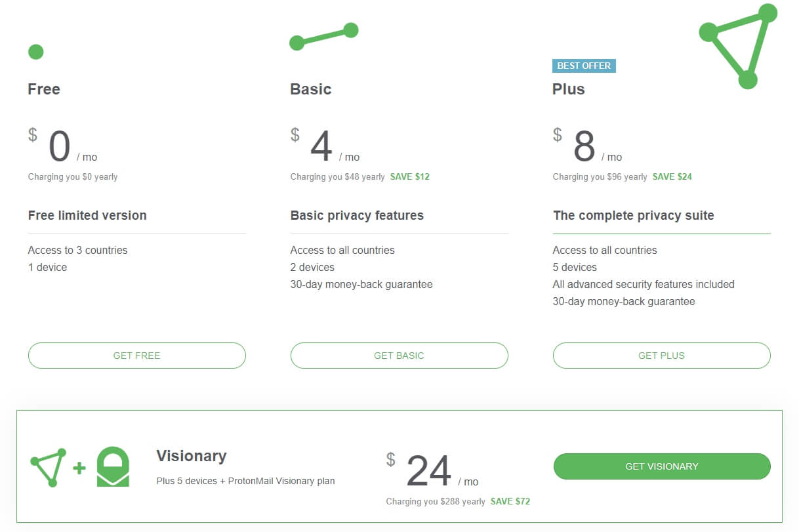Click the green GET VISIONARY button
The image size is (799, 532).
click(x=662, y=466)
